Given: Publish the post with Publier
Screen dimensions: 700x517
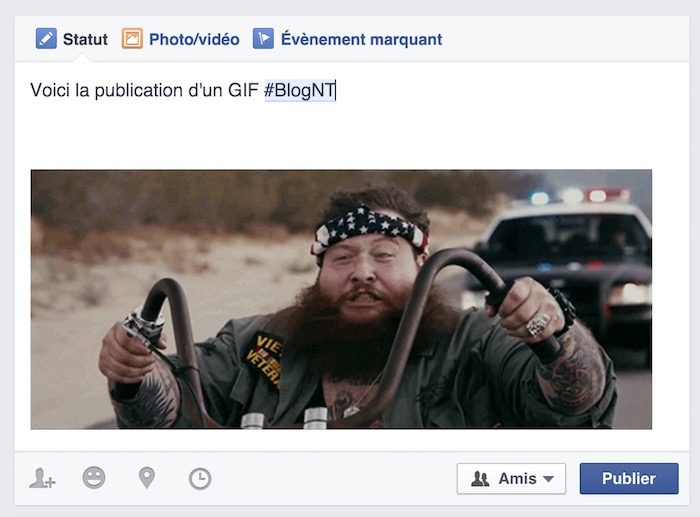Looking at the screenshot, I should coord(629,479).
